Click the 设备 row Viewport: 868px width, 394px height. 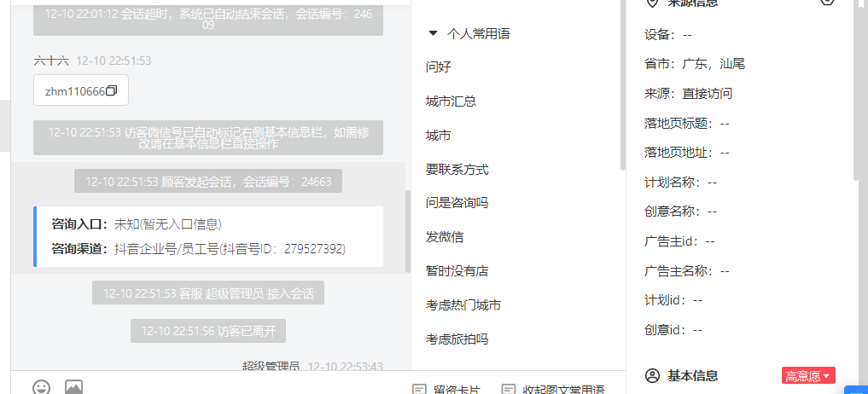coord(668,35)
